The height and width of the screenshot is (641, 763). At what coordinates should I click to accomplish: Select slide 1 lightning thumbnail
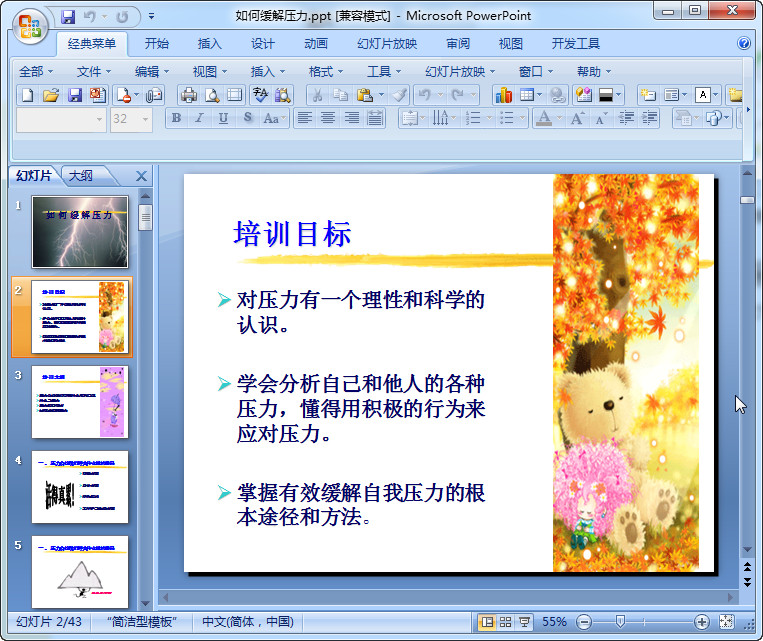click(80, 232)
